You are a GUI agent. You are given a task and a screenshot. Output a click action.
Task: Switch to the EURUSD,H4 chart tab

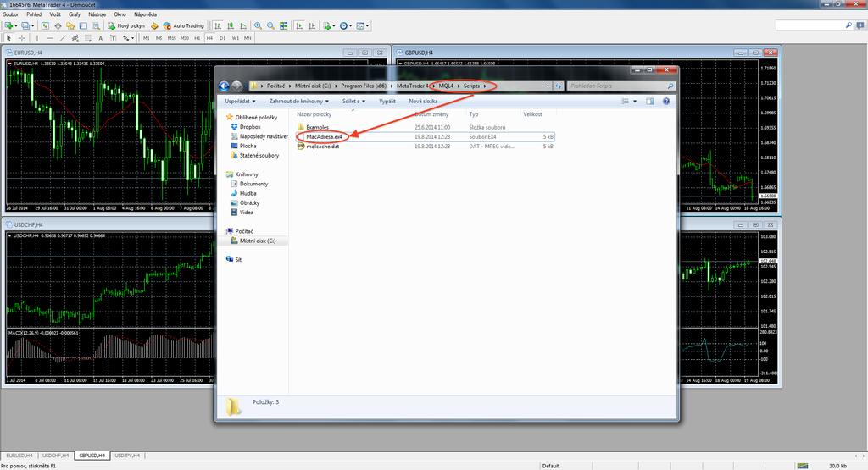click(x=19, y=456)
